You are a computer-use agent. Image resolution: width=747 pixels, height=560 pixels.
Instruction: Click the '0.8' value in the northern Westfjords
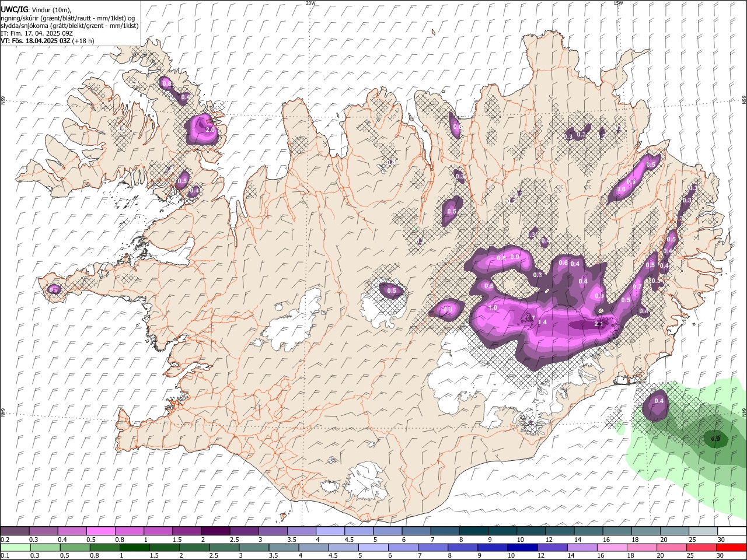coord(167,83)
